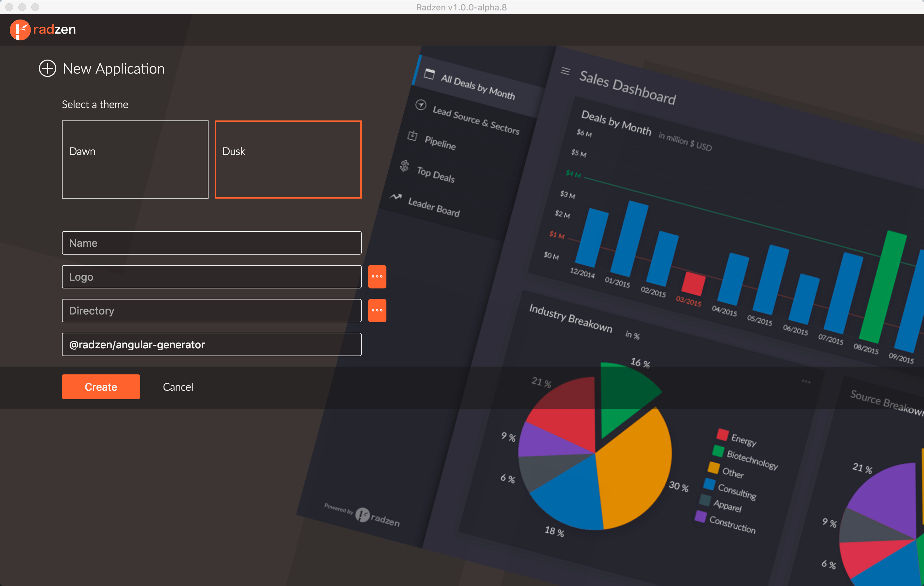Click the Cancel link
The image size is (924, 586).
pos(178,387)
